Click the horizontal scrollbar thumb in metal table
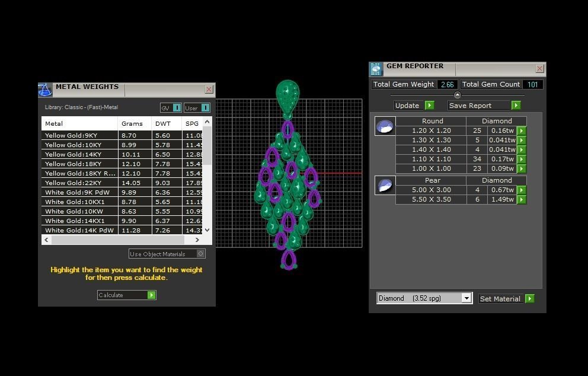Image resolution: width=588 pixels, height=376 pixels. [x=118, y=240]
